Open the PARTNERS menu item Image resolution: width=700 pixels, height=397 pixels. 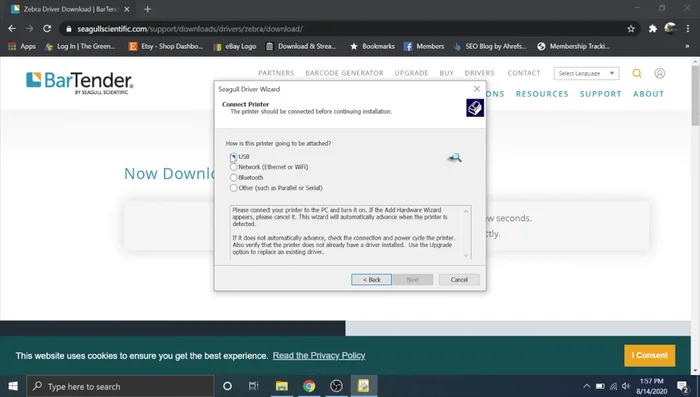point(276,73)
